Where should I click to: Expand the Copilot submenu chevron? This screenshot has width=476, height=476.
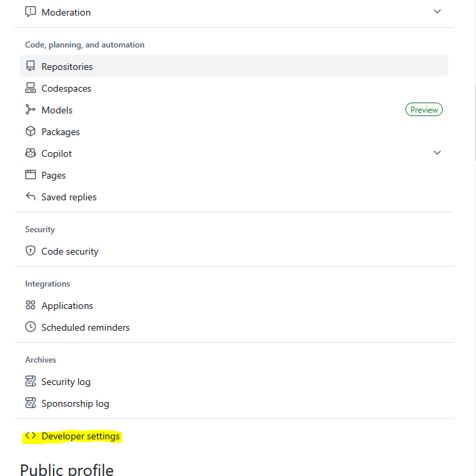(437, 153)
